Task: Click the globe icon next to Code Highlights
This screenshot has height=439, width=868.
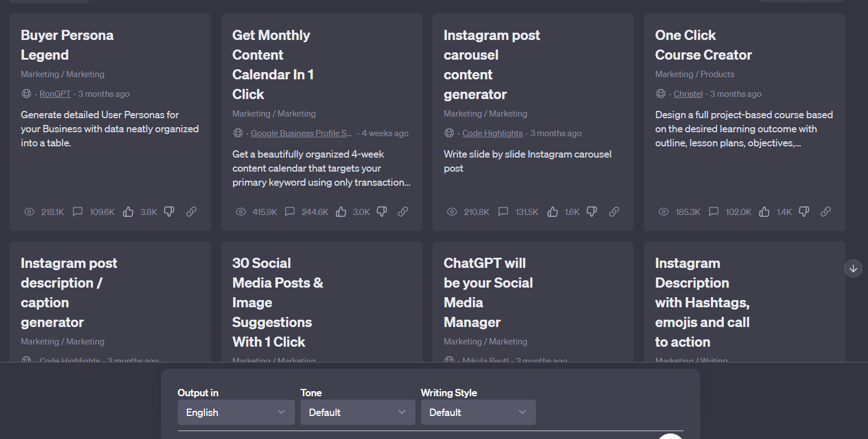Action: point(449,133)
